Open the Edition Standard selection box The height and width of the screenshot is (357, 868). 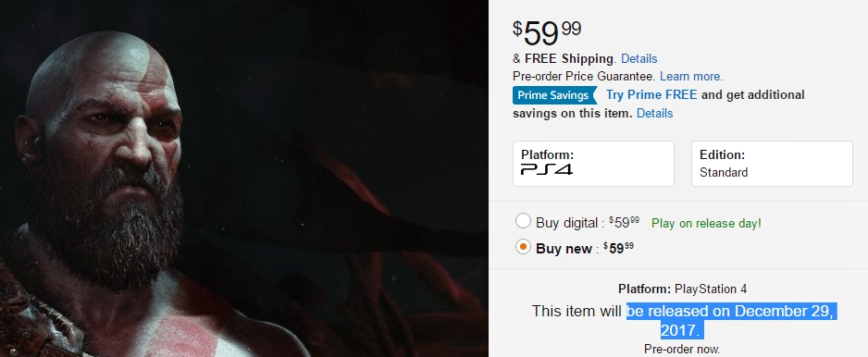click(773, 164)
